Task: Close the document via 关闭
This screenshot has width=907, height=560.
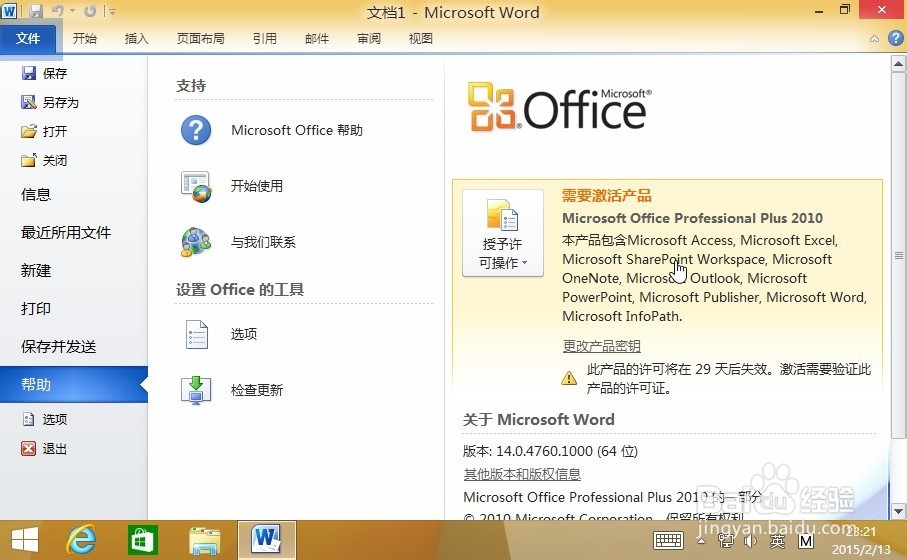Action: click(44, 160)
